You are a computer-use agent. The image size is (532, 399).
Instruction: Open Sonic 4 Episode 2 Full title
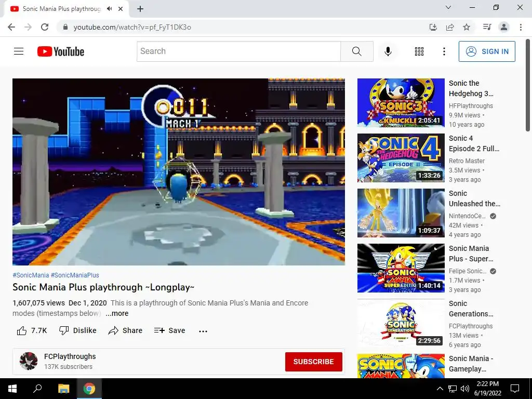click(x=474, y=143)
